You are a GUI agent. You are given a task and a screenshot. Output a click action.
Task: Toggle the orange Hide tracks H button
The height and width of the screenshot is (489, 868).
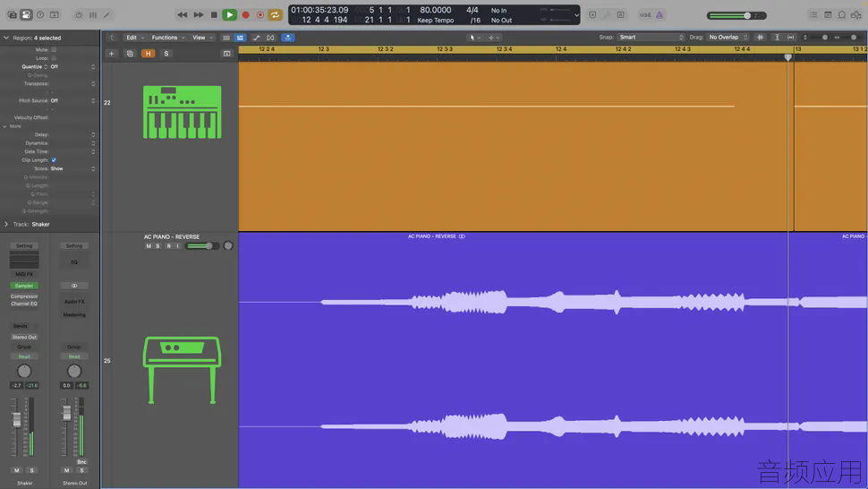[x=148, y=54]
